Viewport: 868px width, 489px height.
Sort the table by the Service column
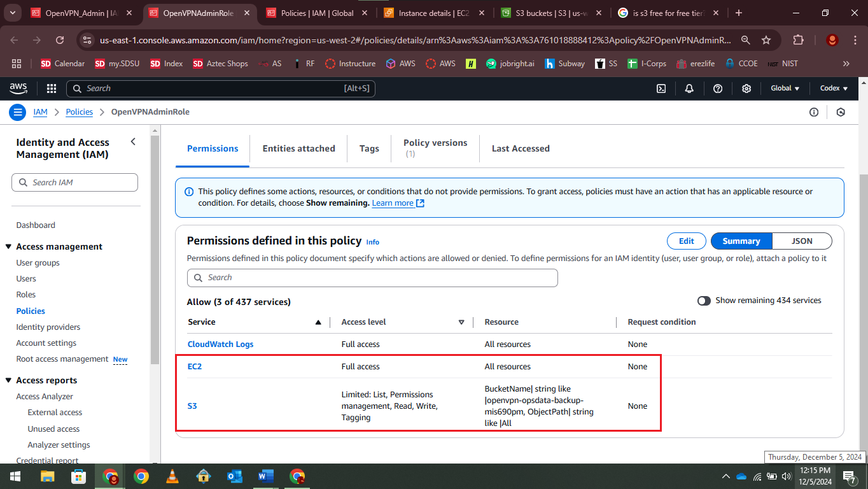318,322
